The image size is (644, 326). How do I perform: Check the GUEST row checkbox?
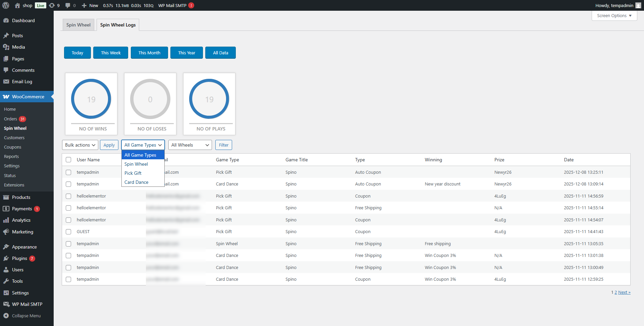pos(68,232)
